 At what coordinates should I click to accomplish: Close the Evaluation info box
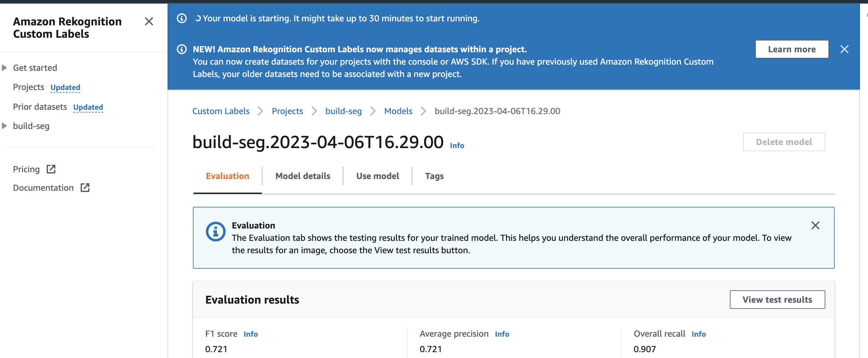click(815, 225)
